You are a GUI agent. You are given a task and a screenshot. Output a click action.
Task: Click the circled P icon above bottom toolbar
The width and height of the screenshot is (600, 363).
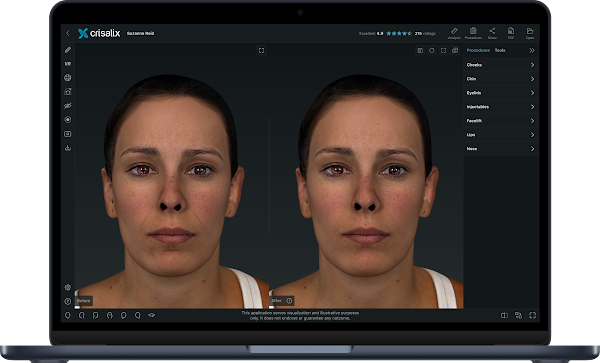[x=68, y=301]
